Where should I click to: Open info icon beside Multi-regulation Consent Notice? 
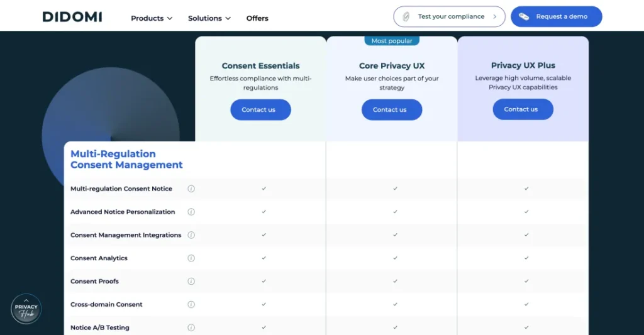191,189
